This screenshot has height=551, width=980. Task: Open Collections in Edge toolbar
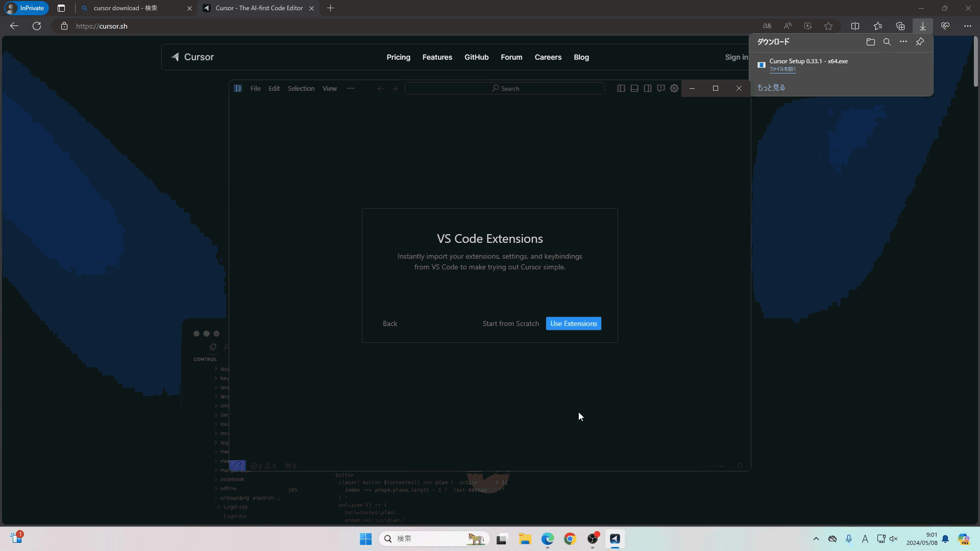(x=900, y=26)
